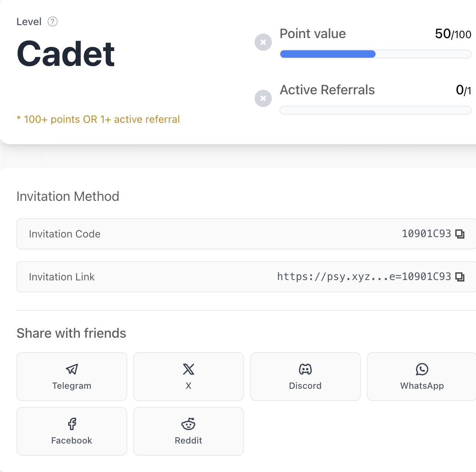
Task: Click the Level help question mark icon
Action: pyautogui.click(x=52, y=22)
